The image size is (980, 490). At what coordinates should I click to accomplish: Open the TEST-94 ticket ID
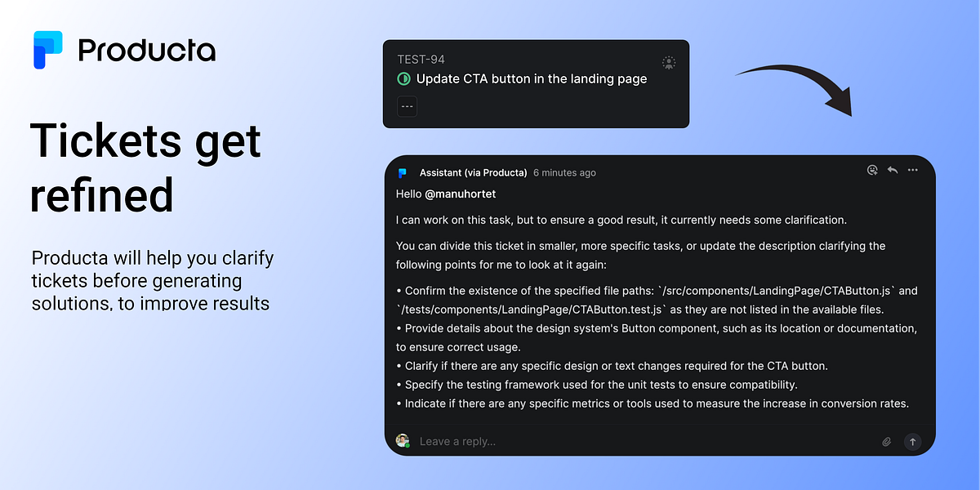(421, 60)
